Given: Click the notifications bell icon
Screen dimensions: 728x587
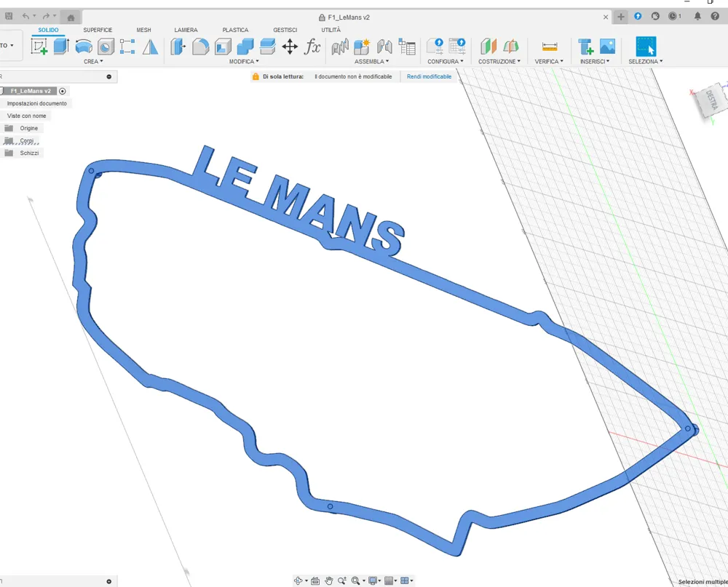Looking at the screenshot, I should pyautogui.click(x=697, y=16).
